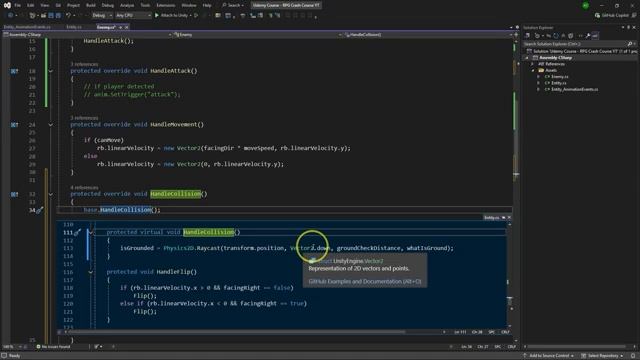Open the Git menu
The image size is (640, 360).
tap(58, 5)
